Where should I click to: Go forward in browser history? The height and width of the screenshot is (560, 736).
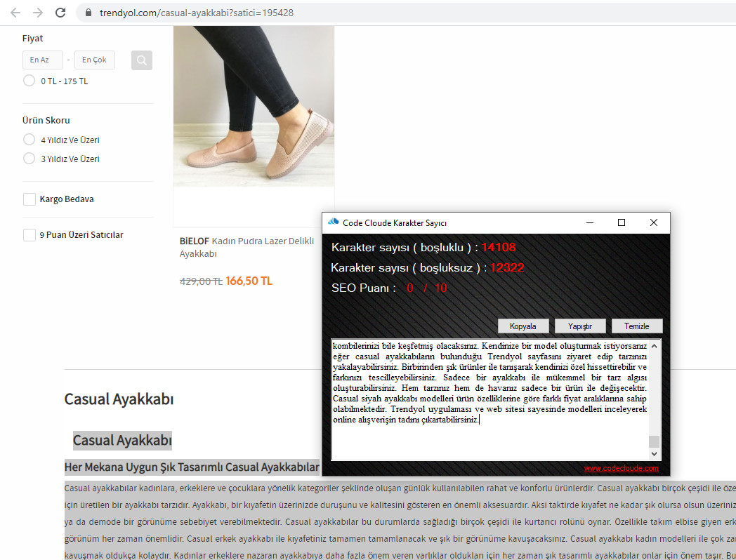[x=38, y=13]
